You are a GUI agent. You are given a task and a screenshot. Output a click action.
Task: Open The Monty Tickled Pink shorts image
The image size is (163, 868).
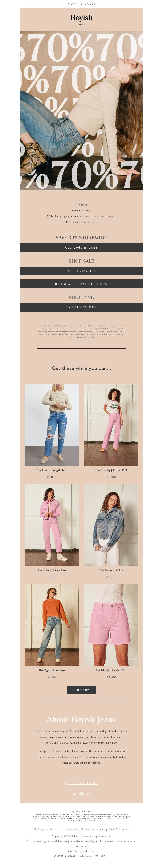[111, 625]
